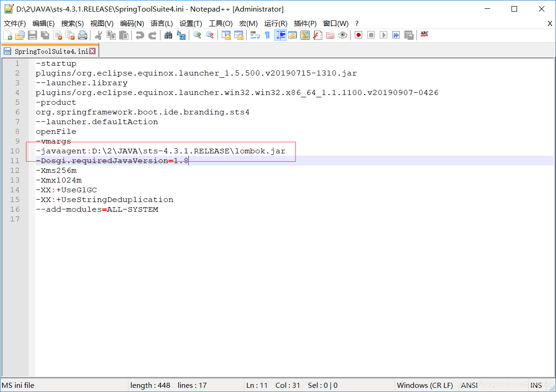Open the 编辑(E) menu
This screenshot has width=556, height=392.
point(43,23)
